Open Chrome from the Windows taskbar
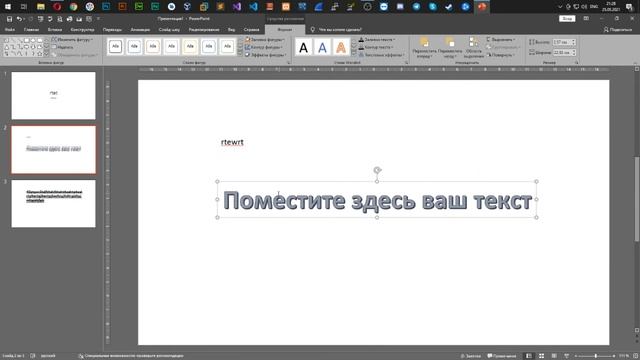The height and width of the screenshot is (360, 640). (x=73, y=7)
